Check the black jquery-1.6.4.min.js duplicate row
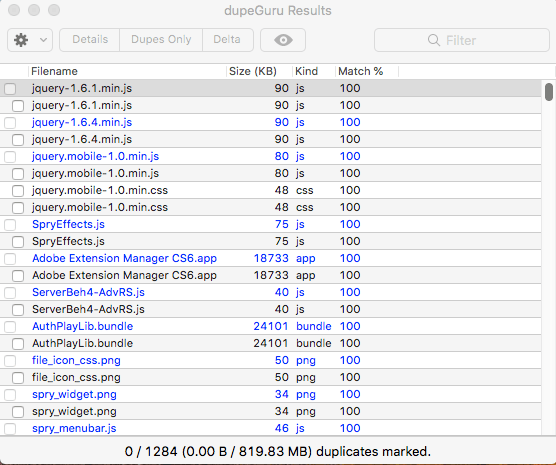This screenshot has height=465, width=556. click(18, 139)
